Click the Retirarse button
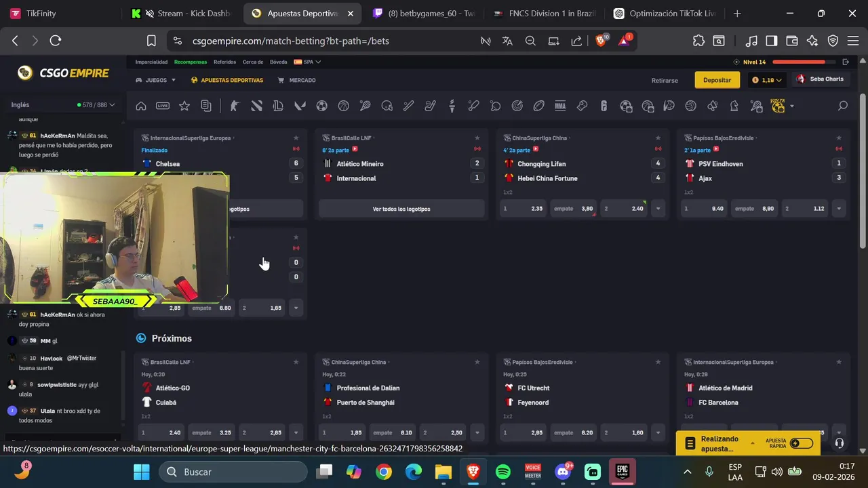Screen dimensions: 868x488 click(x=665, y=80)
